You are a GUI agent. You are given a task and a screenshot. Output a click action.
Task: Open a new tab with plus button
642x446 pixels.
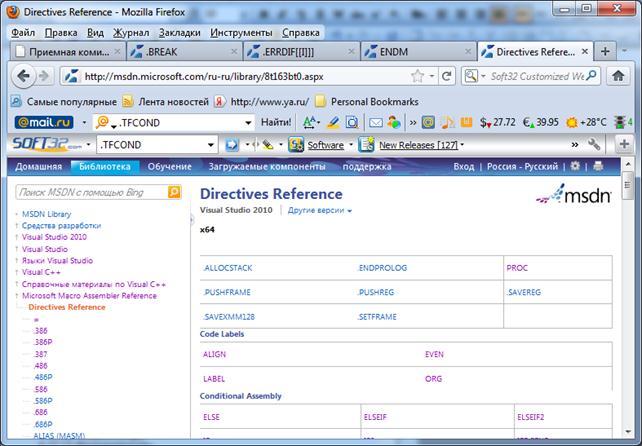pos(605,52)
